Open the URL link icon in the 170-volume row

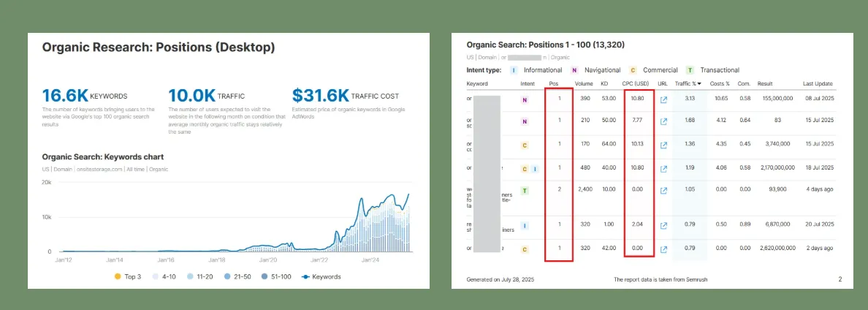click(663, 145)
